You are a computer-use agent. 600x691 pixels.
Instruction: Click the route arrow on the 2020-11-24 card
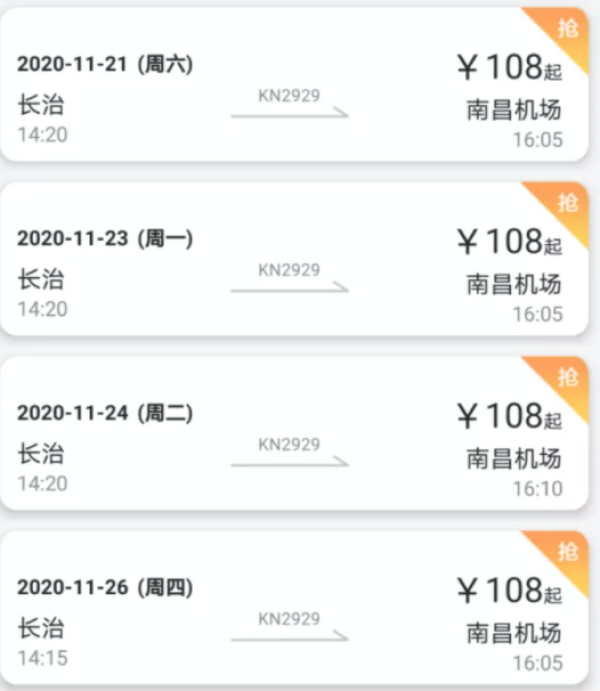[290, 463]
